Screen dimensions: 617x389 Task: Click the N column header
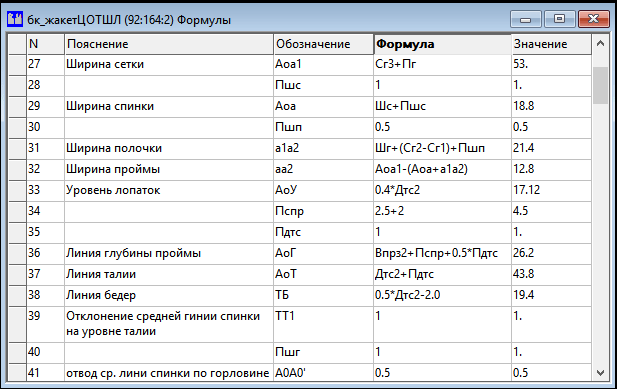click(x=45, y=44)
